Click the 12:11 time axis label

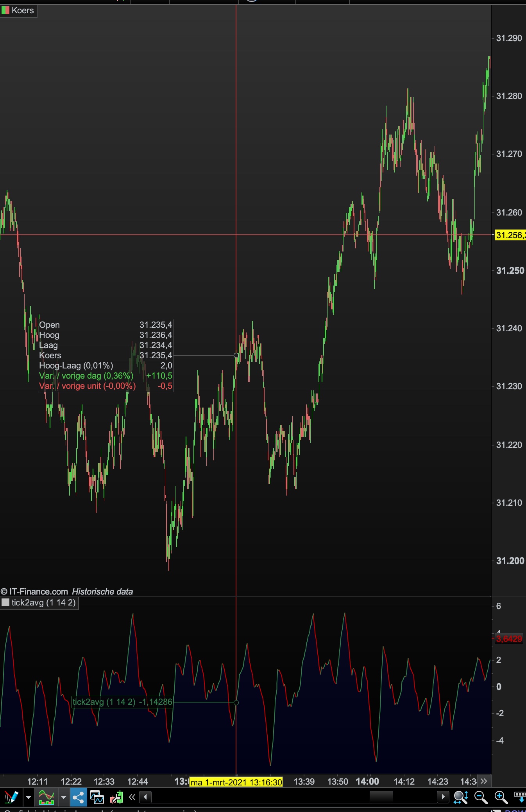(x=38, y=781)
